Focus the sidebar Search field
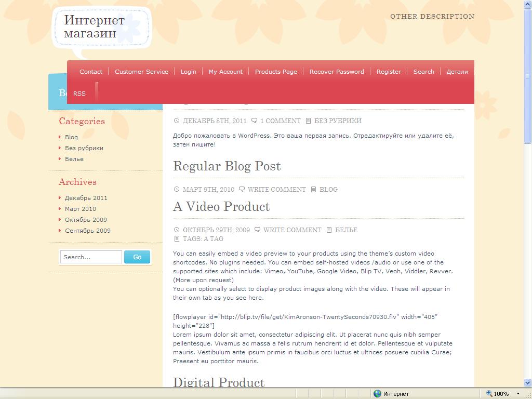The image size is (532, 399). point(91,257)
